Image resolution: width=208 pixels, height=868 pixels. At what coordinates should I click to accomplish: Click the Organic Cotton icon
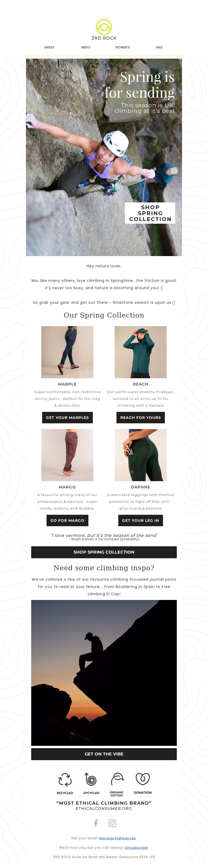click(x=117, y=779)
